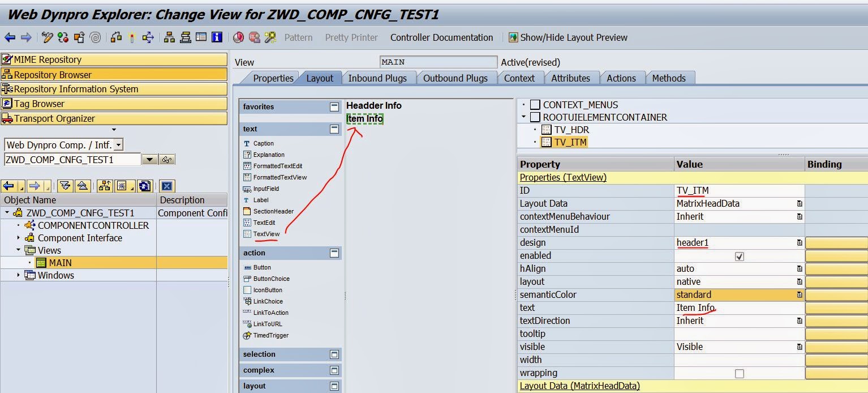Open Controller Documentation
Screen dimensions: 868x393
pyautogui.click(x=441, y=37)
